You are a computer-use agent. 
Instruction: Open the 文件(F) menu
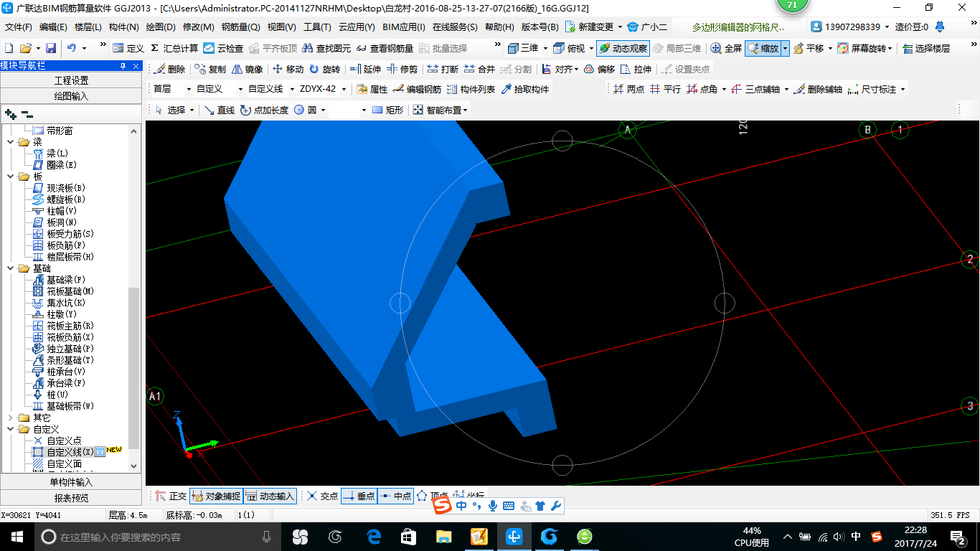pyautogui.click(x=19, y=27)
